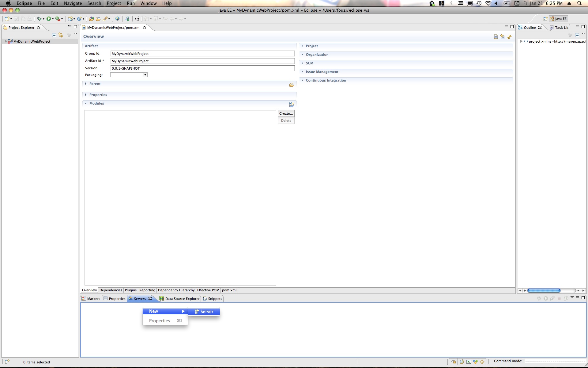Click the Group Id input field
Screen dimensions: 588x368
[202, 54]
